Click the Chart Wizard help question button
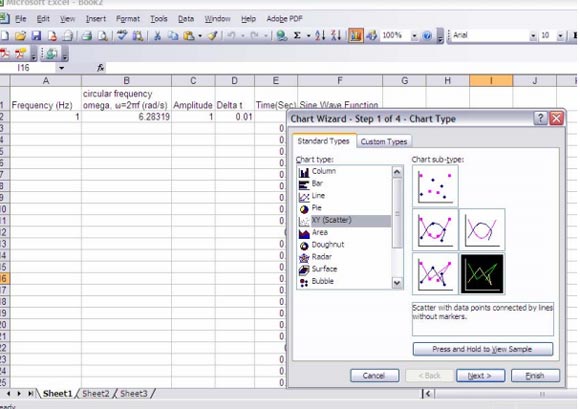This screenshot has width=580, height=409. (x=540, y=118)
